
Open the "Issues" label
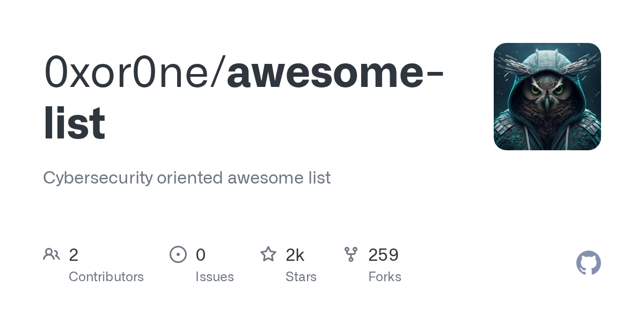215,277
